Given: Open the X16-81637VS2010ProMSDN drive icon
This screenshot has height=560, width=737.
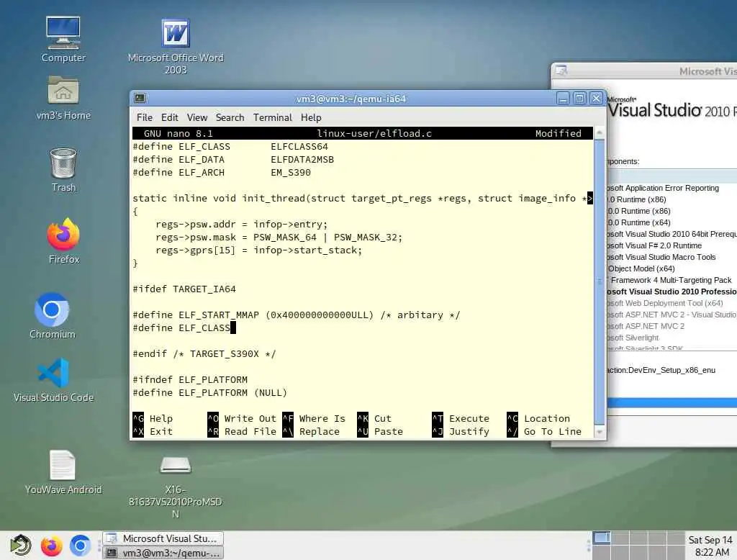Looking at the screenshot, I should click(x=176, y=487).
